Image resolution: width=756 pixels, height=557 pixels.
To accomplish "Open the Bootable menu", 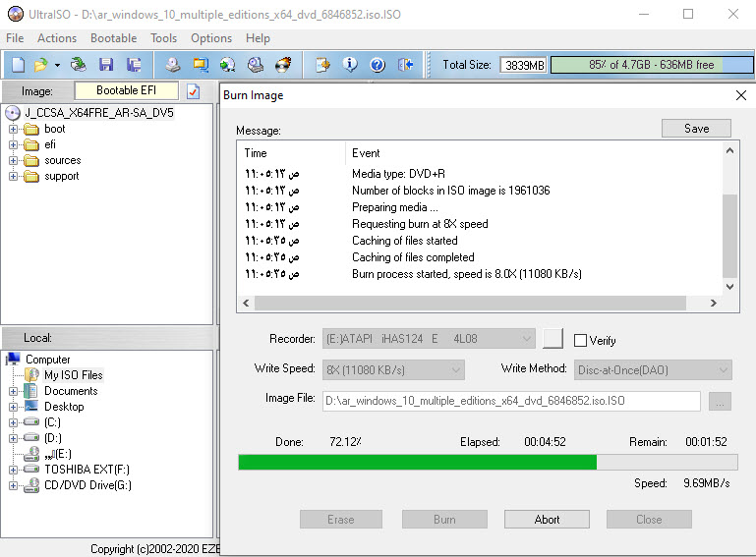I will click(113, 38).
